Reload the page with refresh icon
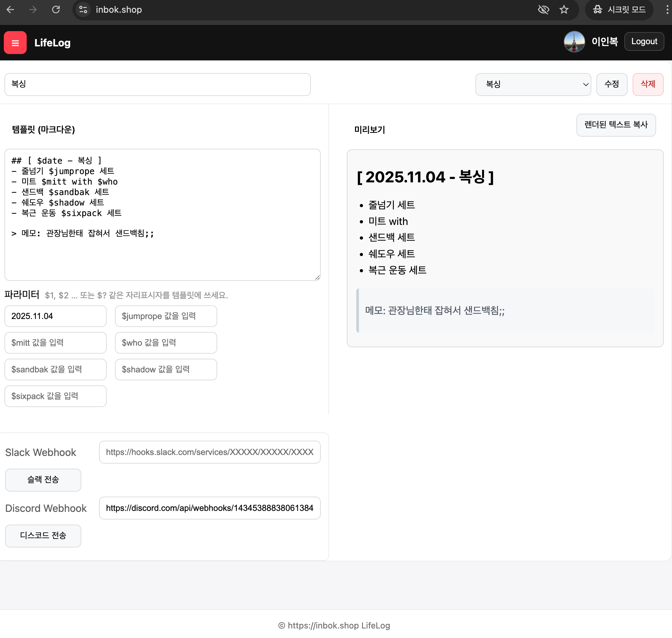672x638 pixels. click(x=56, y=10)
